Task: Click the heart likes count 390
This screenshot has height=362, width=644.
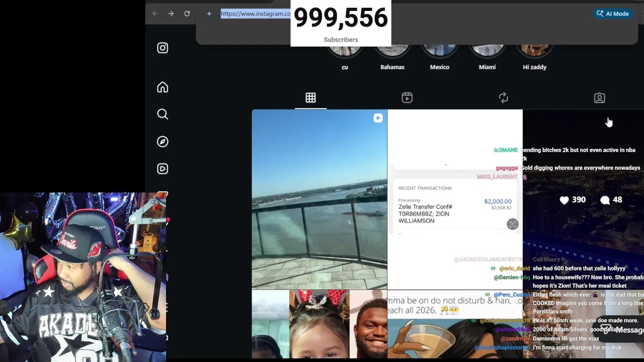Action: coord(573,200)
